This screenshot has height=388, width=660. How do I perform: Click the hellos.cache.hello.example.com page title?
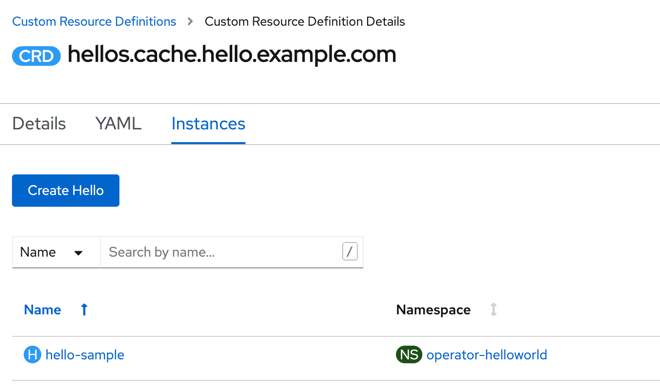(232, 55)
